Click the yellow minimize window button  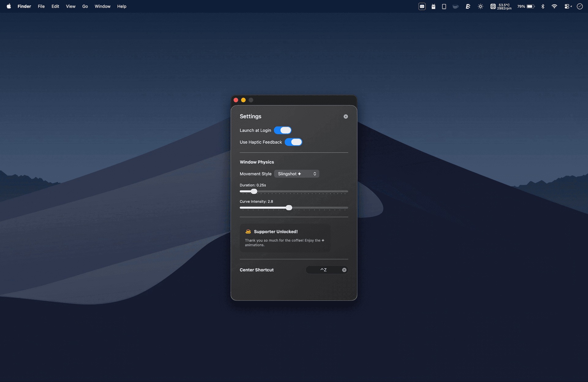tap(243, 100)
